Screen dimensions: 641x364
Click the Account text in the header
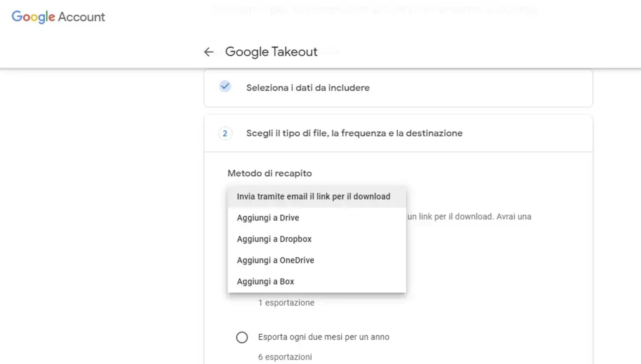tap(81, 17)
